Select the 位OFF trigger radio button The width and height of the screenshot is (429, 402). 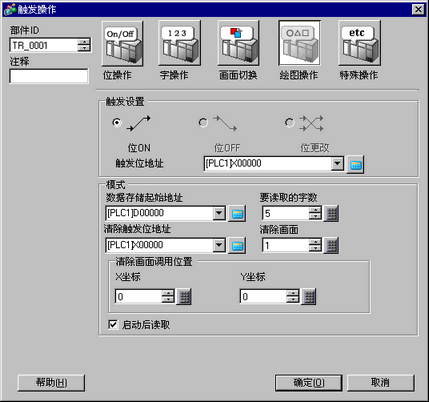click(x=203, y=122)
